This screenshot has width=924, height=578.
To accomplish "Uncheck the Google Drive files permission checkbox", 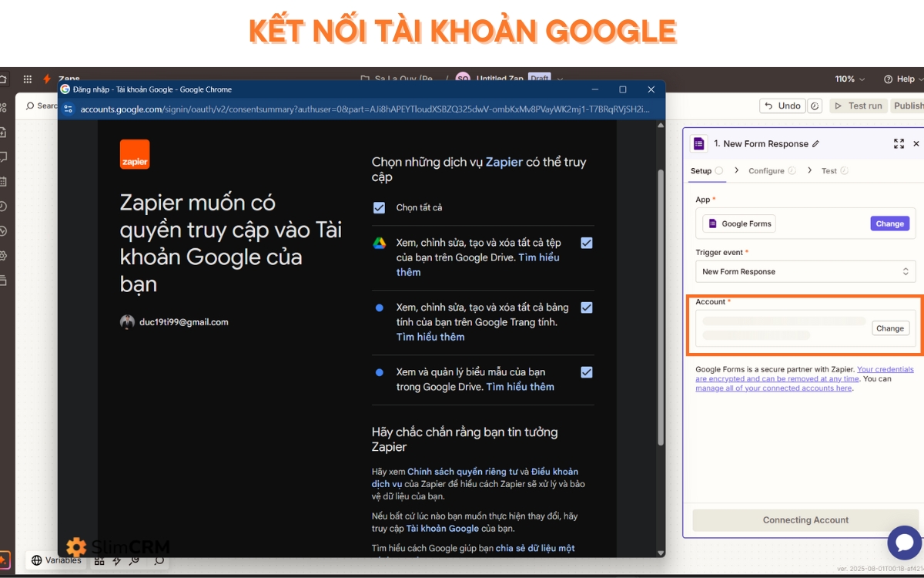I will click(x=587, y=243).
